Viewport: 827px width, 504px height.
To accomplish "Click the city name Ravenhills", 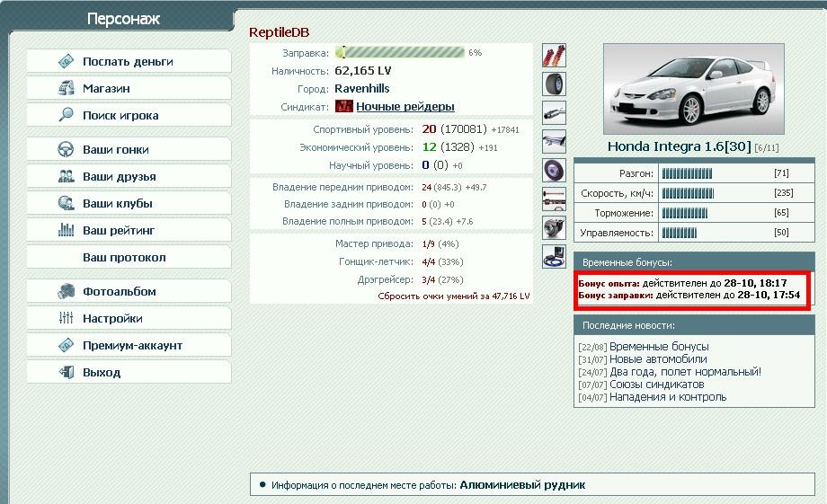I will 361,89.
